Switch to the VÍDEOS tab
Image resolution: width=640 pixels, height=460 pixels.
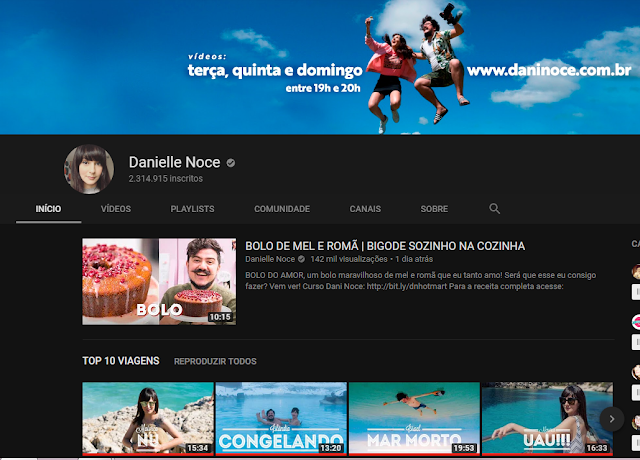pos(116,209)
